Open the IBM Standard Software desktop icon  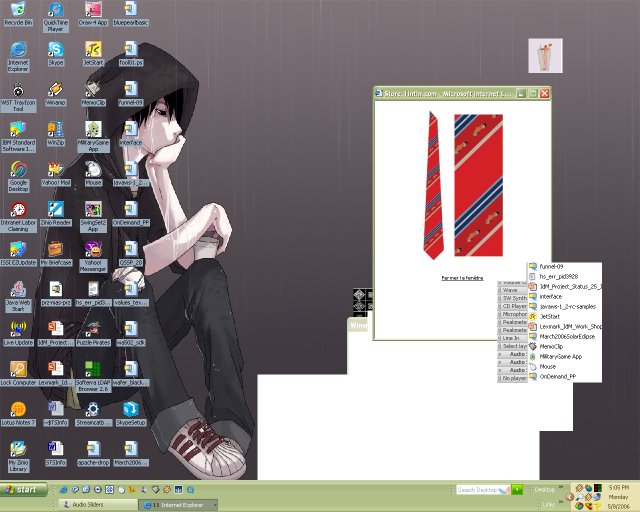18,136
